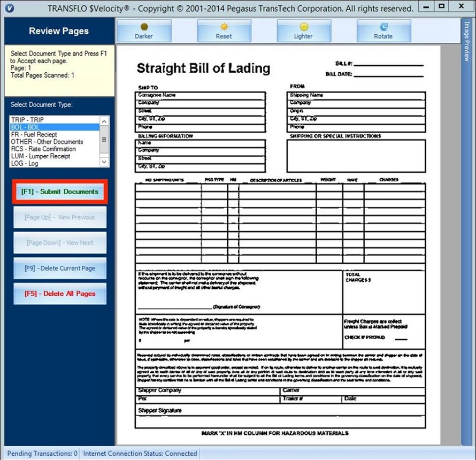Click Pending Transactions status entry

click(x=42, y=454)
